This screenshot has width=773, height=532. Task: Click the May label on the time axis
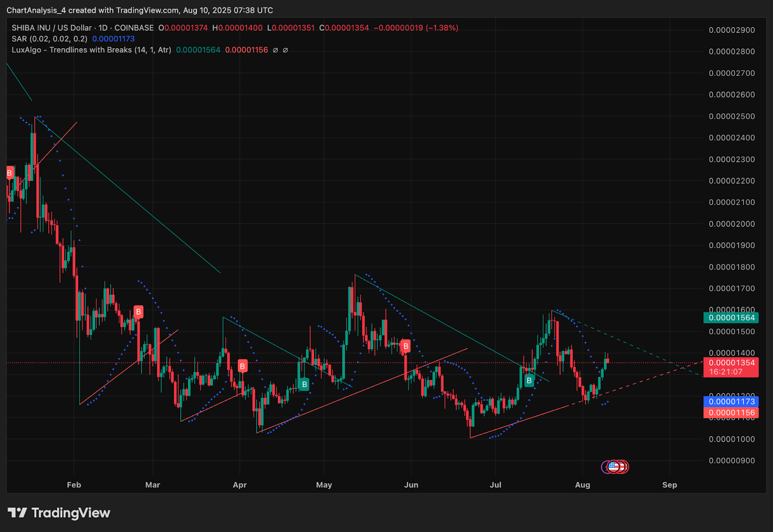pos(324,485)
